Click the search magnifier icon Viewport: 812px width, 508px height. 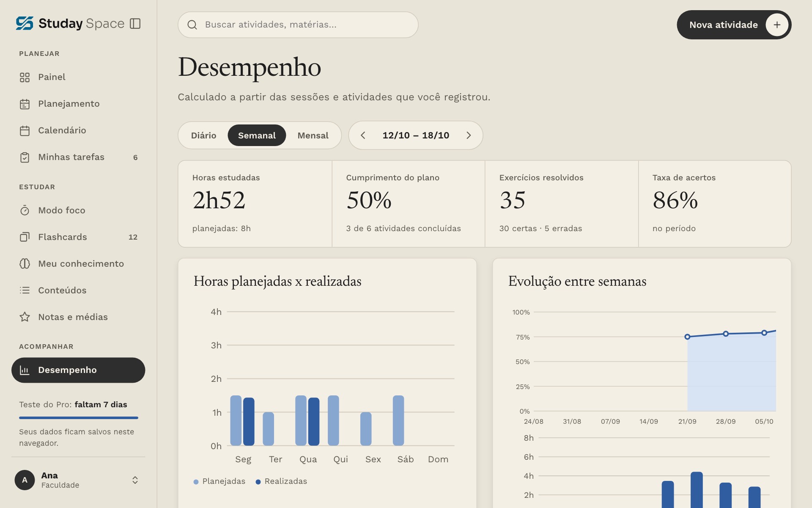point(192,25)
